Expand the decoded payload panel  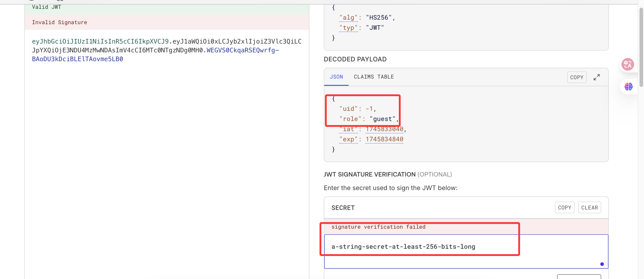tap(596, 77)
